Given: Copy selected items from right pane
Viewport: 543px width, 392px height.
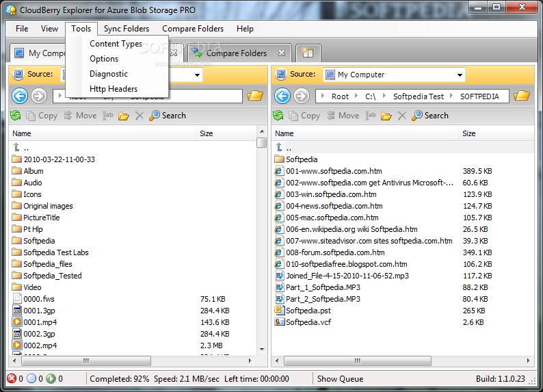Looking at the screenshot, I should (x=304, y=116).
